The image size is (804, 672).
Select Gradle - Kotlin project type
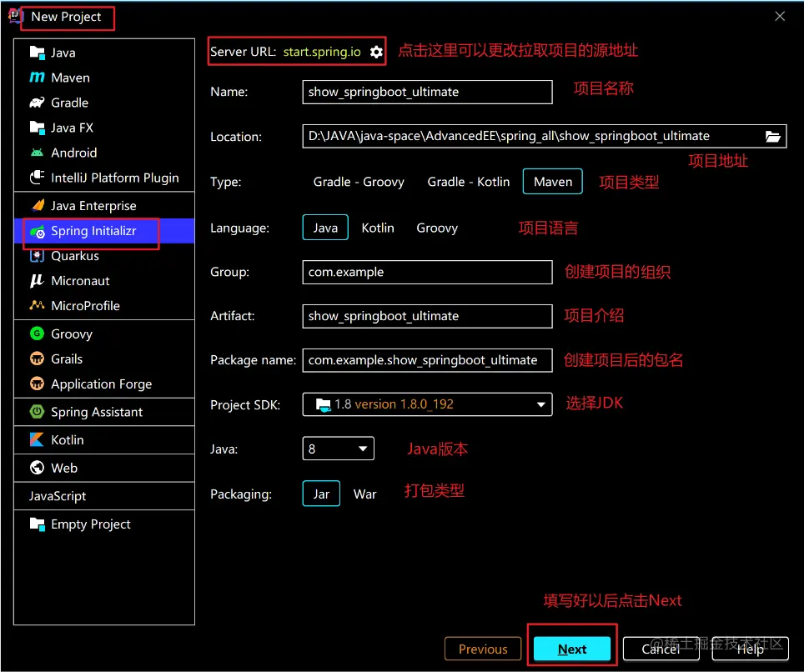pos(469,182)
